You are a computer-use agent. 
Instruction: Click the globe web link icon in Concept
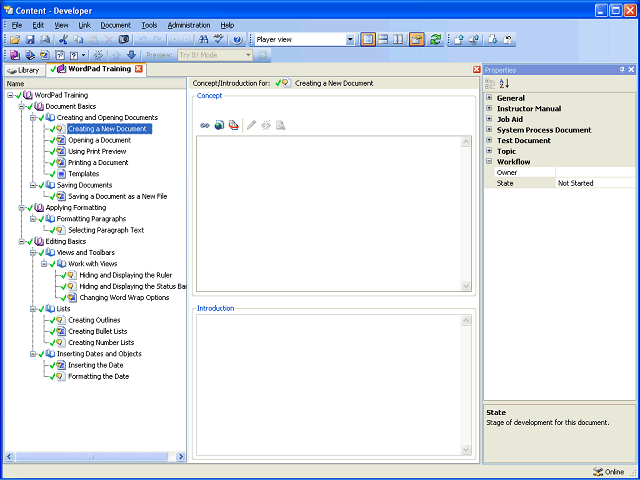click(x=219, y=125)
